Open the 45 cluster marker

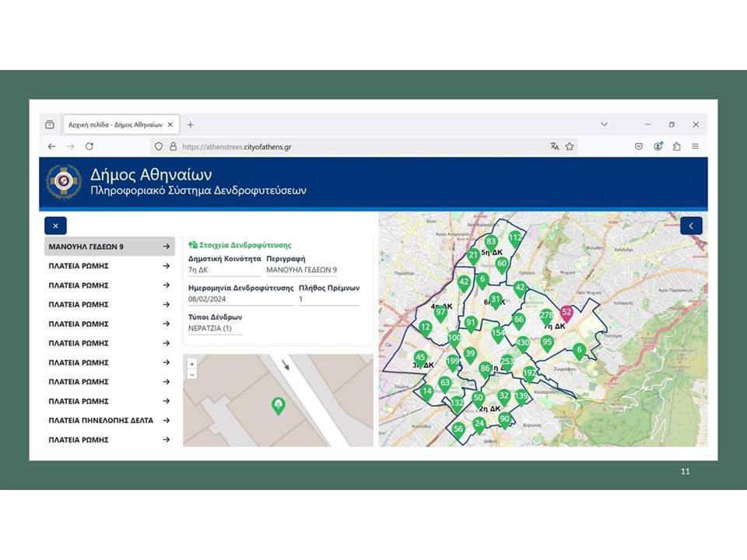coord(419,359)
